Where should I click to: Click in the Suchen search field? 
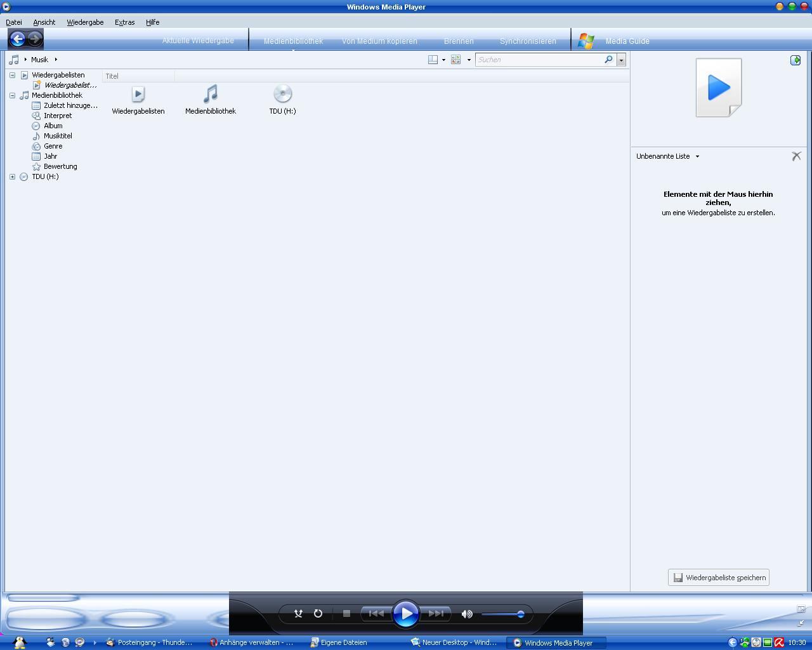[x=539, y=60]
